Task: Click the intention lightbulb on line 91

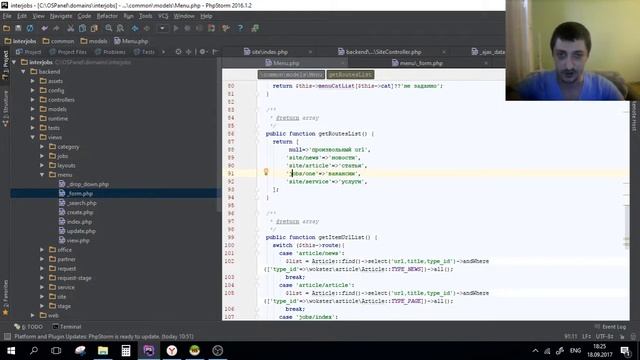Action: 266,172
